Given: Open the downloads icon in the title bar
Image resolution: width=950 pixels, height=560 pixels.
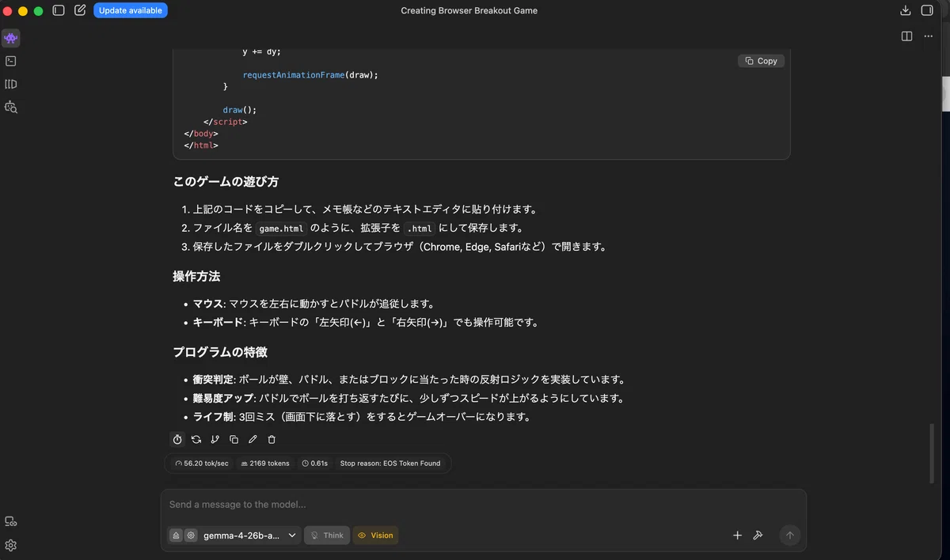Looking at the screenshot, I should pos(906,10).
